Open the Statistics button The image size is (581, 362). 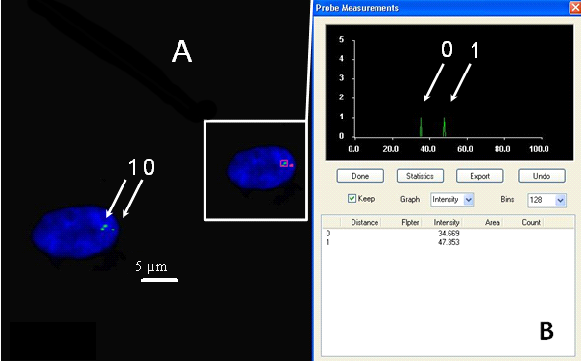[x=420, y=176]
